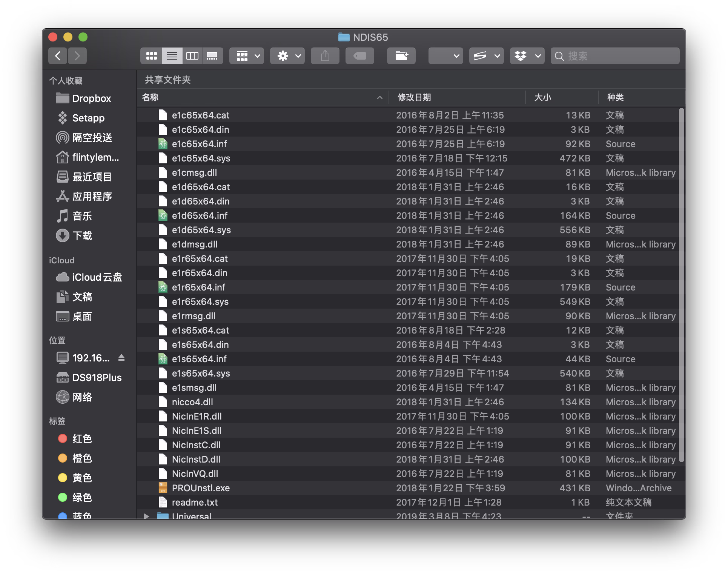Switch to gallery view mode
The height and width of the screenshot is (575, 728).
(x=212, y=56)
